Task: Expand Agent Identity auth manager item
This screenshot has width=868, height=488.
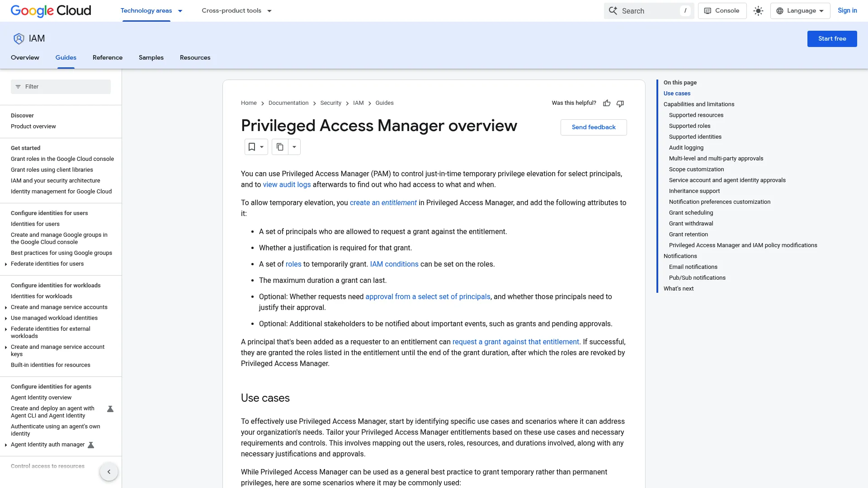Action: point(5,445)
